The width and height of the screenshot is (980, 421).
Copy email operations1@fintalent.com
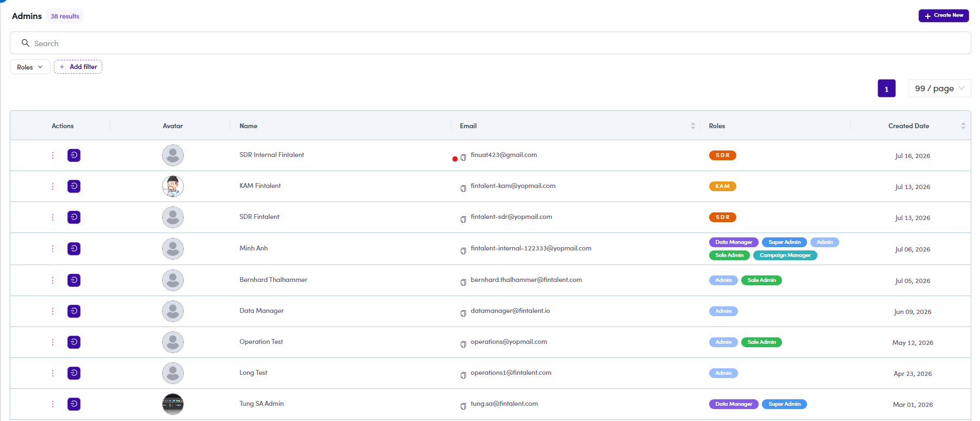[x=463, y=375]
